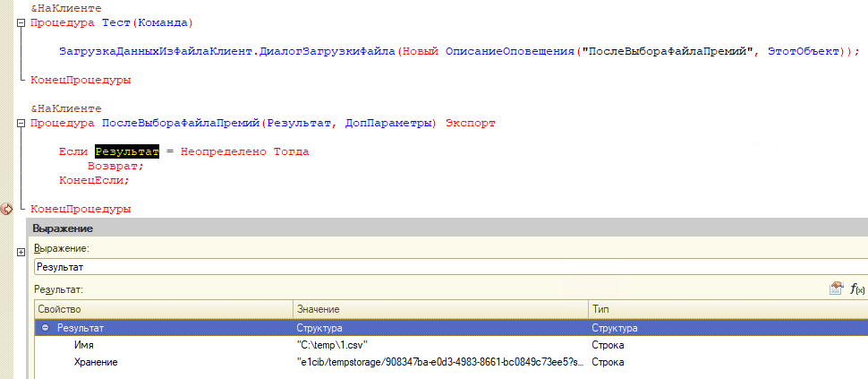Click the highlighted Результат variable in code

coord(126,151)
